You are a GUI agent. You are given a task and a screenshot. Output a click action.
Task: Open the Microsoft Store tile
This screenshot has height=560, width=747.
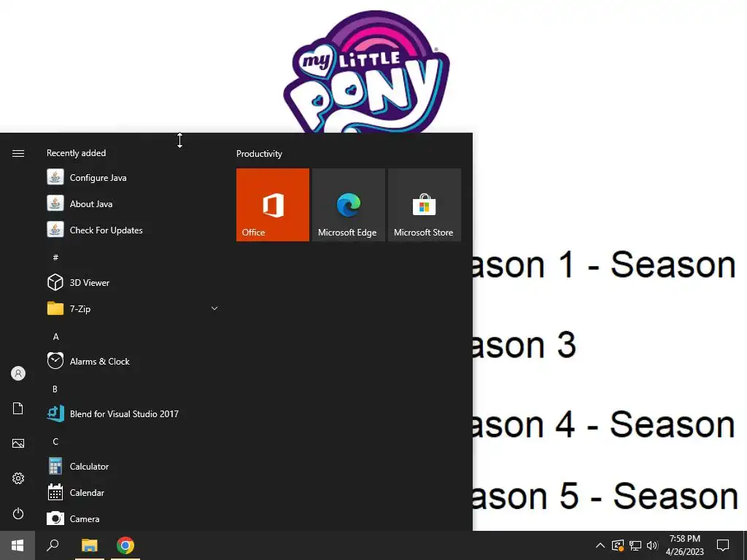tap(425, 205)
